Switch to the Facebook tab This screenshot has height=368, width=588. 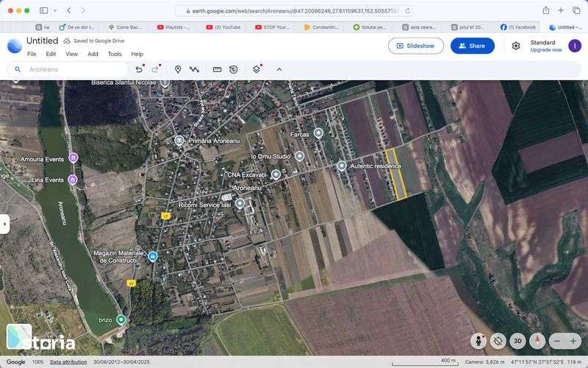518,27
